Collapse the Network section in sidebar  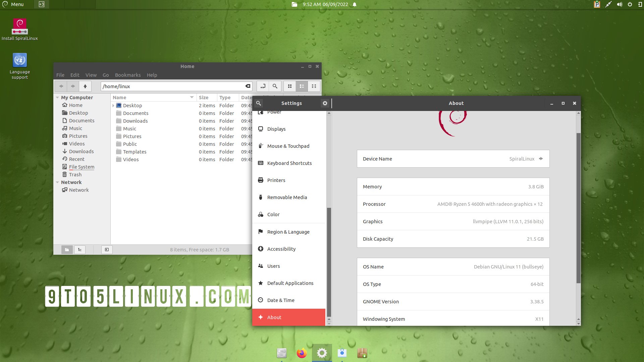[57, 182]
